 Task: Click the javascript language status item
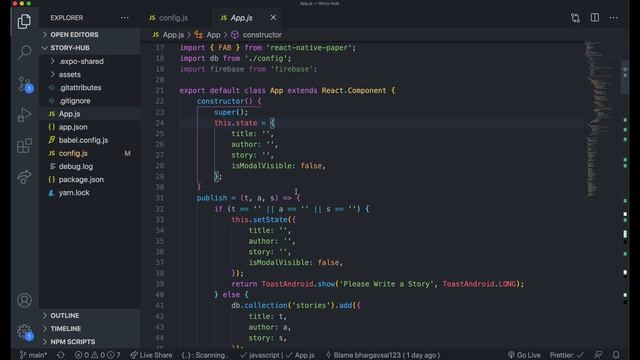(260, 355)
